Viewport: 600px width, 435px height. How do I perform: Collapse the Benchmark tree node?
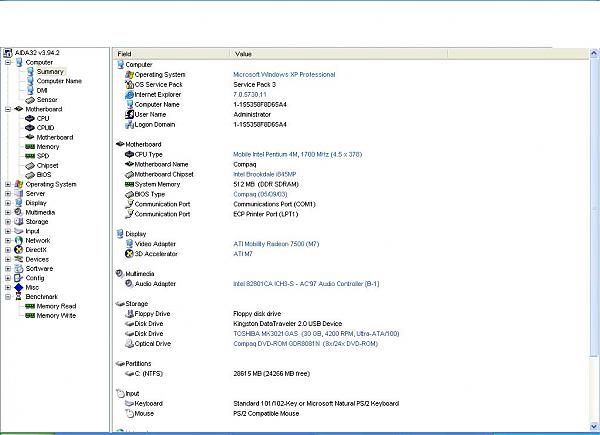point(8,297)
